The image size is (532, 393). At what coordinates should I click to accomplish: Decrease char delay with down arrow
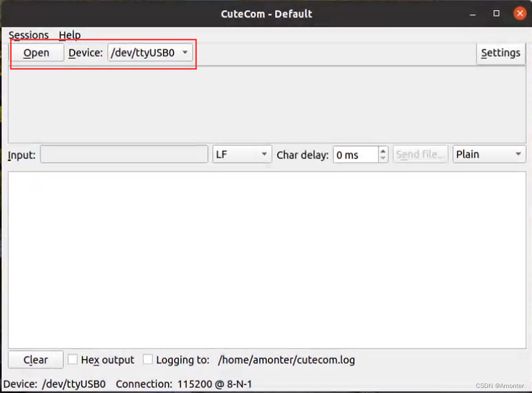tap(383, 158)
